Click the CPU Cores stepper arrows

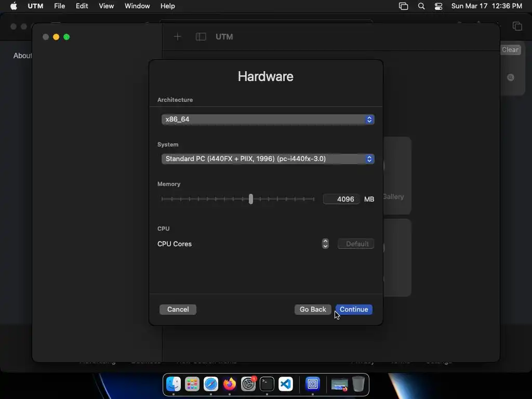(x=325, y=244)
